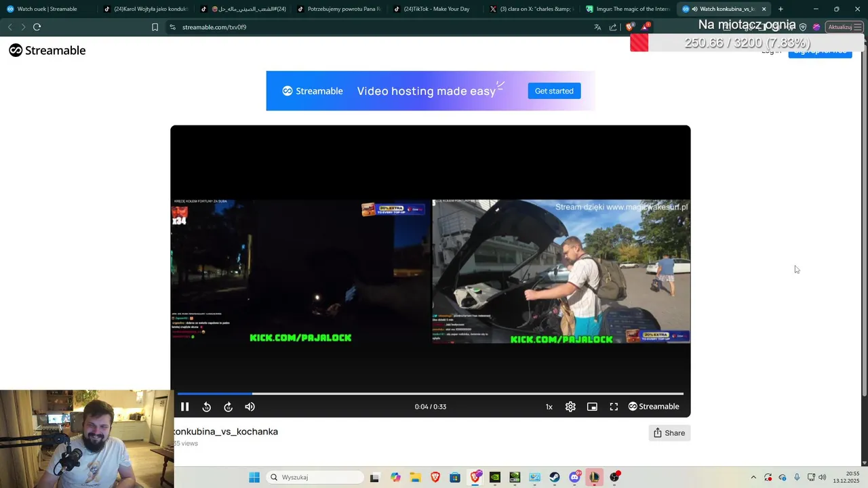The height and width of the screenshot is (488, 868).
Task: Mute the video player volume icon
Action: [x=250, y=407]
